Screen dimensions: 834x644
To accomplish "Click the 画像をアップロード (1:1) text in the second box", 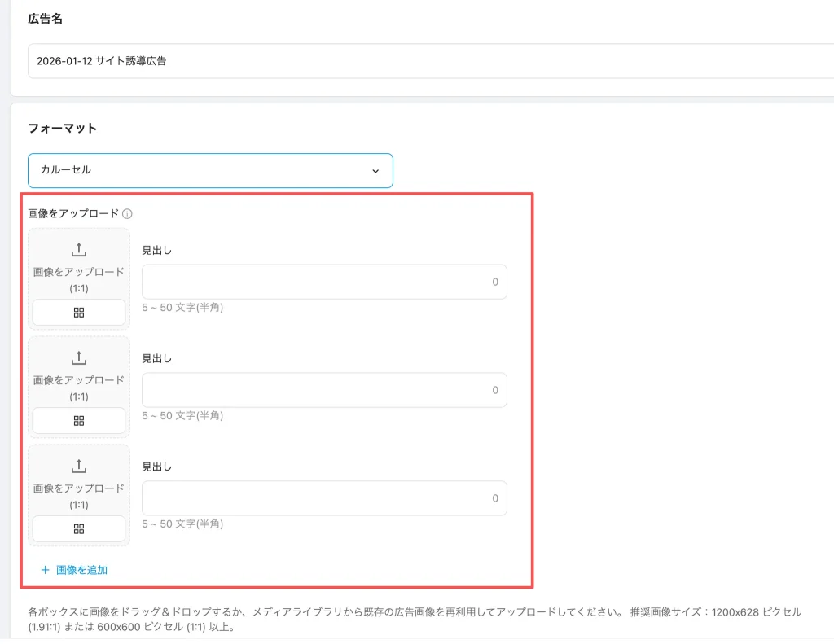I will point(79,388).
